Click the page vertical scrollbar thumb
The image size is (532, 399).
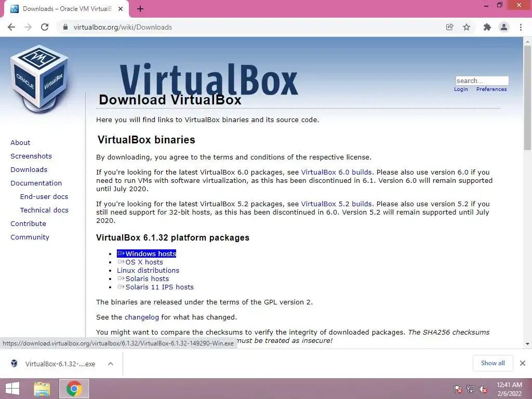[x=527, y=98]
